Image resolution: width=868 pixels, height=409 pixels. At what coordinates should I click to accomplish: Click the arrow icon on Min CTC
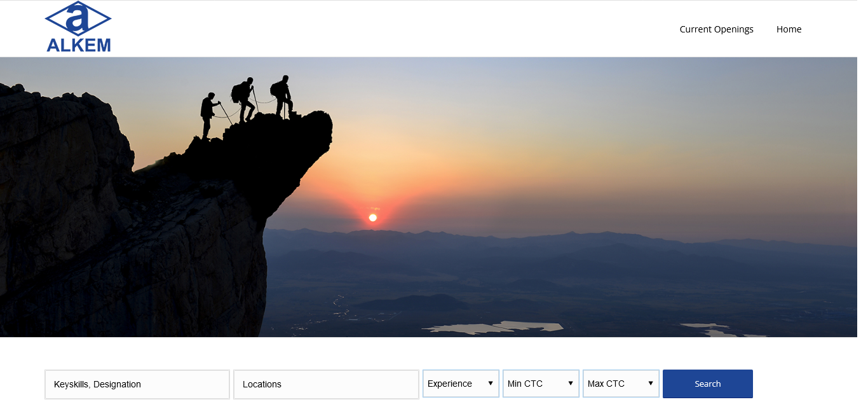(571, 384)
